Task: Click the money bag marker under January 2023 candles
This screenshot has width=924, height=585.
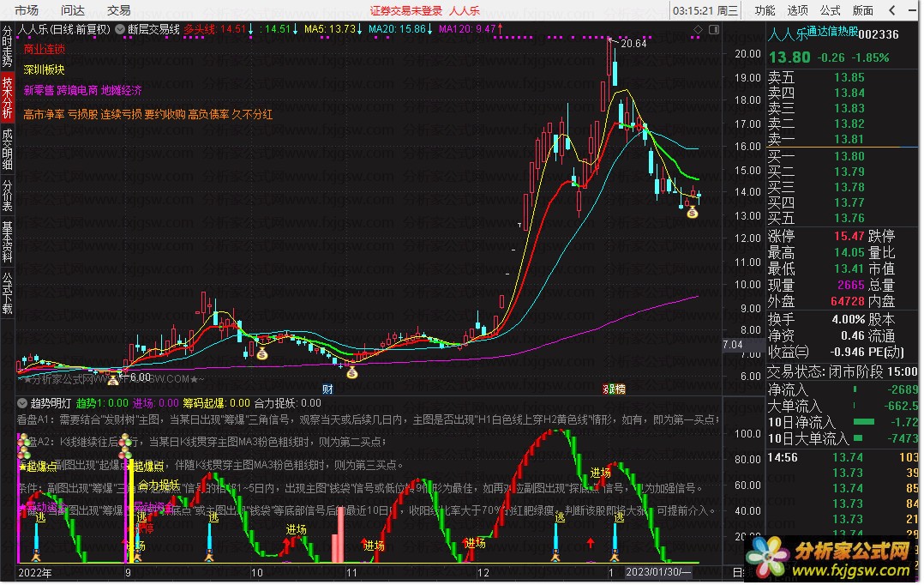Action: 693,213
